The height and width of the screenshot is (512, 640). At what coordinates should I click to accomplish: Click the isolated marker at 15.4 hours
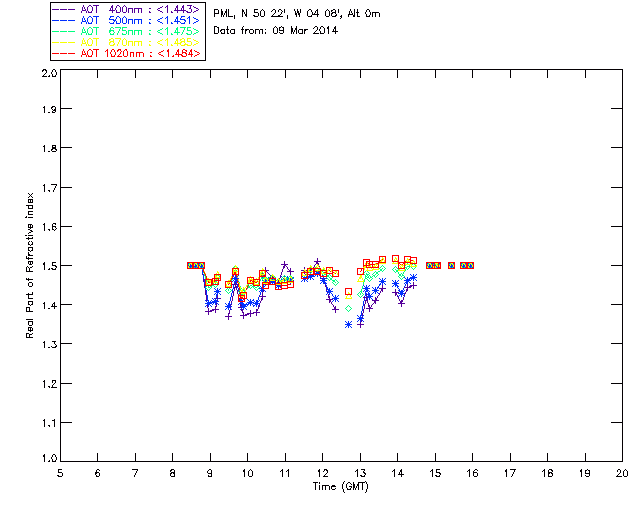[451, 265]
